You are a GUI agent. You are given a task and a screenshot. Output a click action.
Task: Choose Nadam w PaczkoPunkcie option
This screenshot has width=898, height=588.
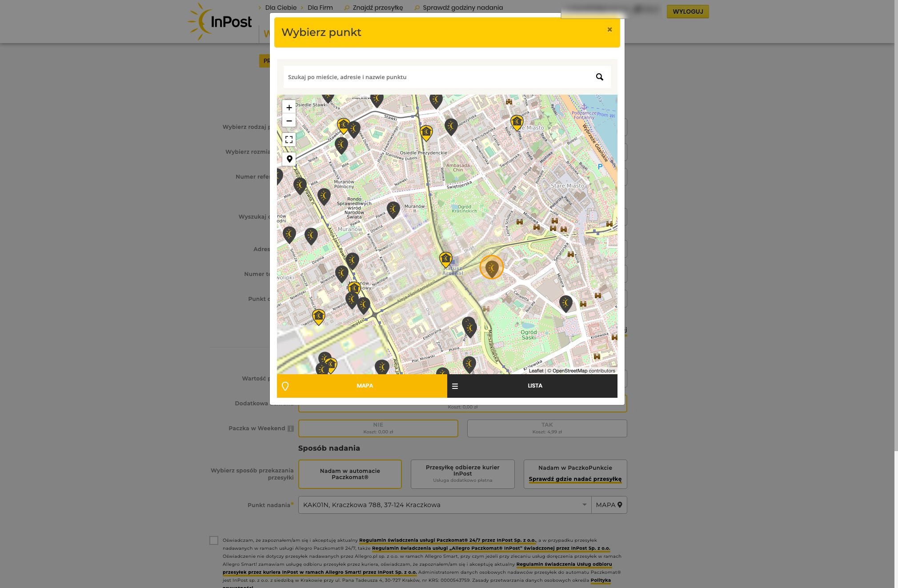[x=575, y=468]
